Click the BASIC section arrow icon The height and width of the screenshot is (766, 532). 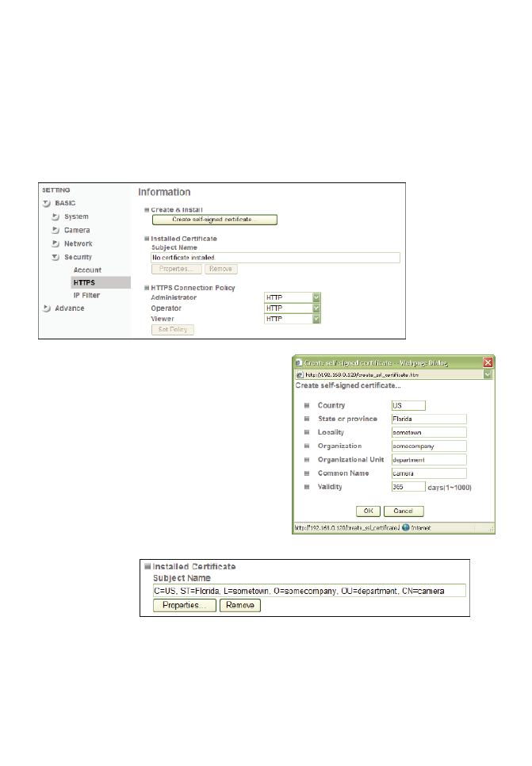[47, 203]
